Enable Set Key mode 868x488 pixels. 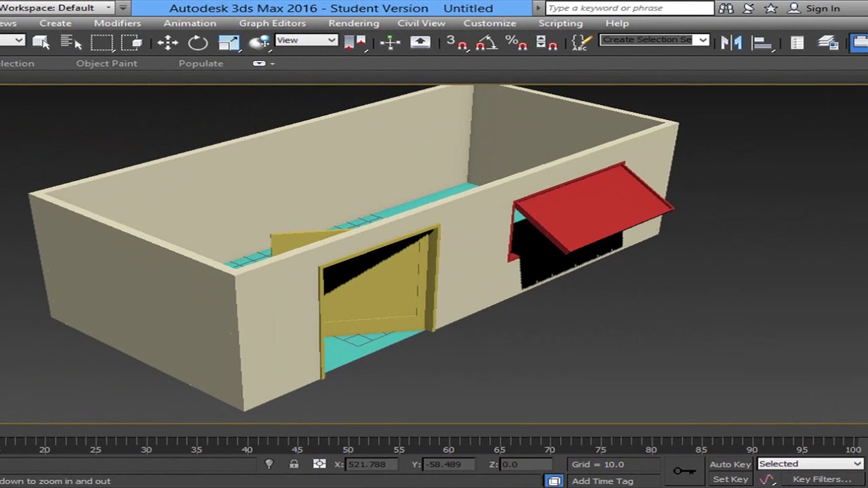click(730, 479)
